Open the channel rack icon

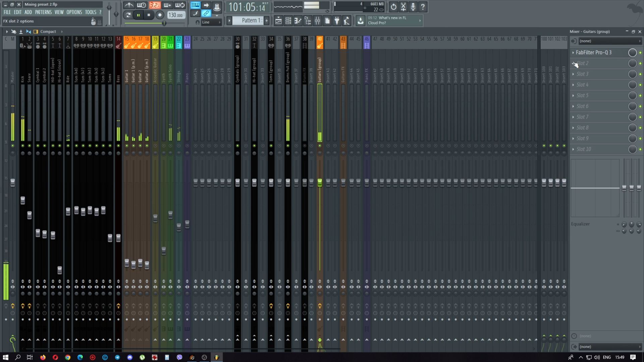(288, 21)
